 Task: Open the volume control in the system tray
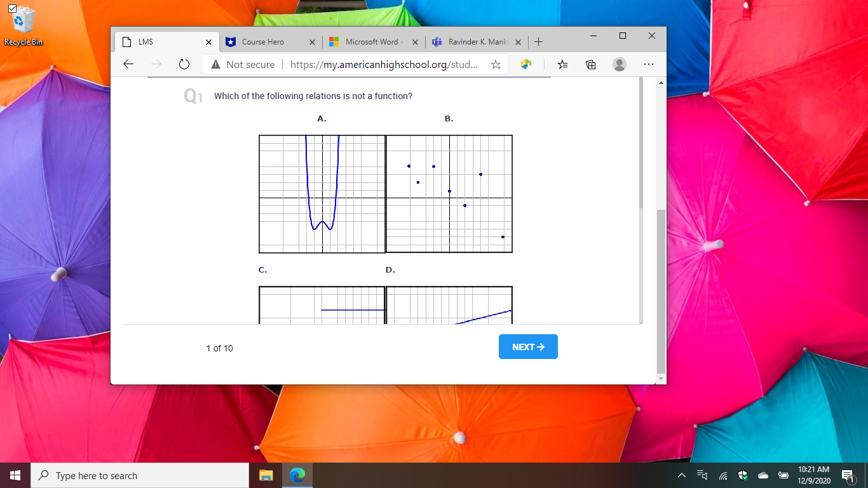tap(702, 475)
